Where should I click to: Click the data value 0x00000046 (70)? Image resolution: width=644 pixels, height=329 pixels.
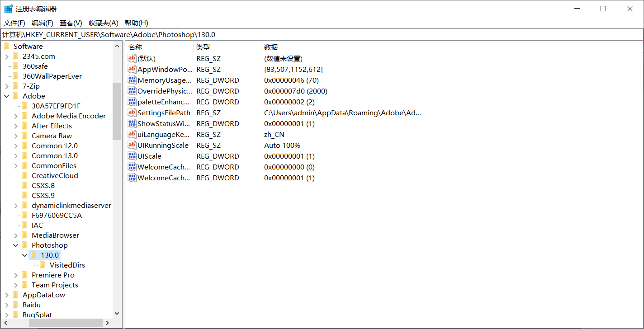(291, 80)
